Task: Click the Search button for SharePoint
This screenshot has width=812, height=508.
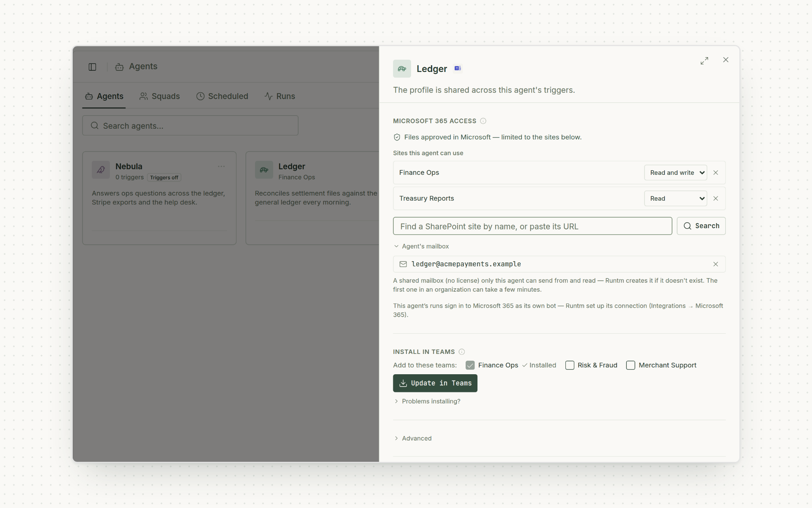Action: [x=701, y=226]
